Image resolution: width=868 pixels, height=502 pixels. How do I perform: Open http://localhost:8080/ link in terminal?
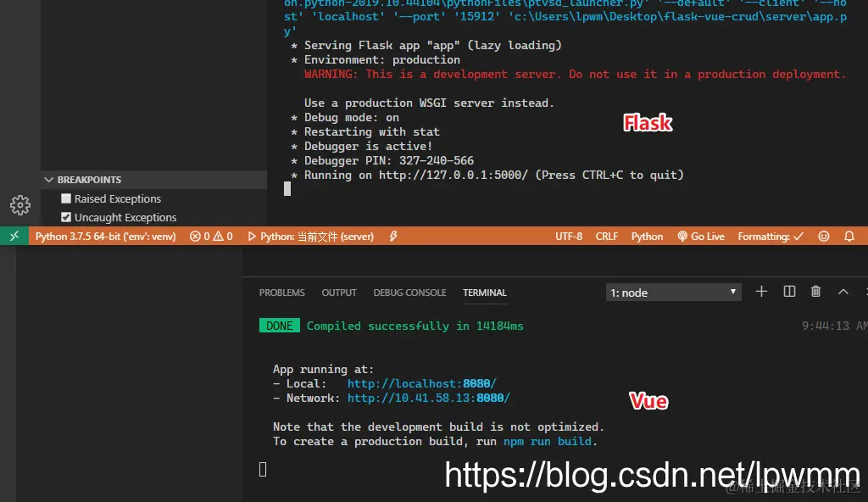422,383
